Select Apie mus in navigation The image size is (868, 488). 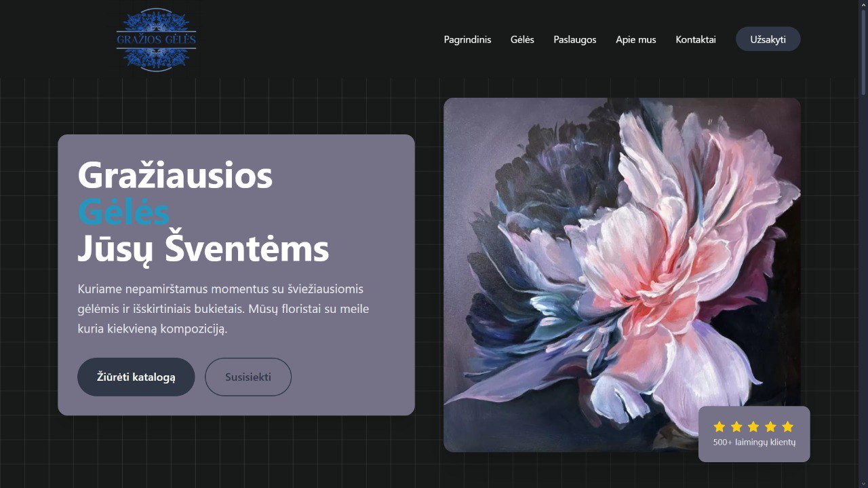click(635, 39)
